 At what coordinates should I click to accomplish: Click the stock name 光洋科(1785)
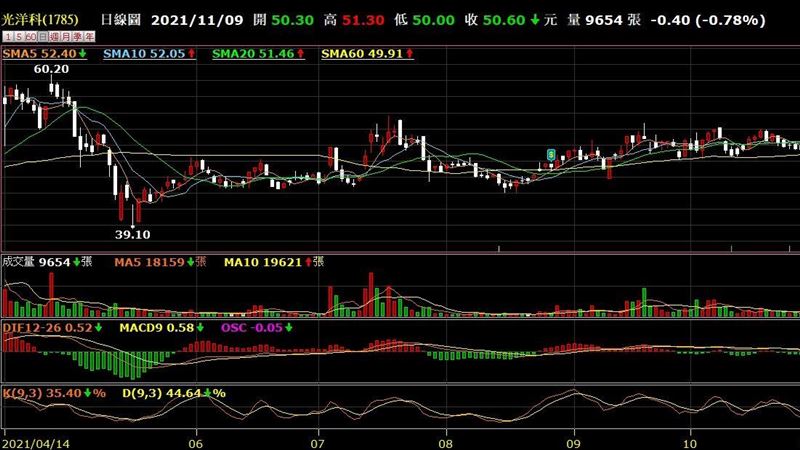[x=40, y=20]
